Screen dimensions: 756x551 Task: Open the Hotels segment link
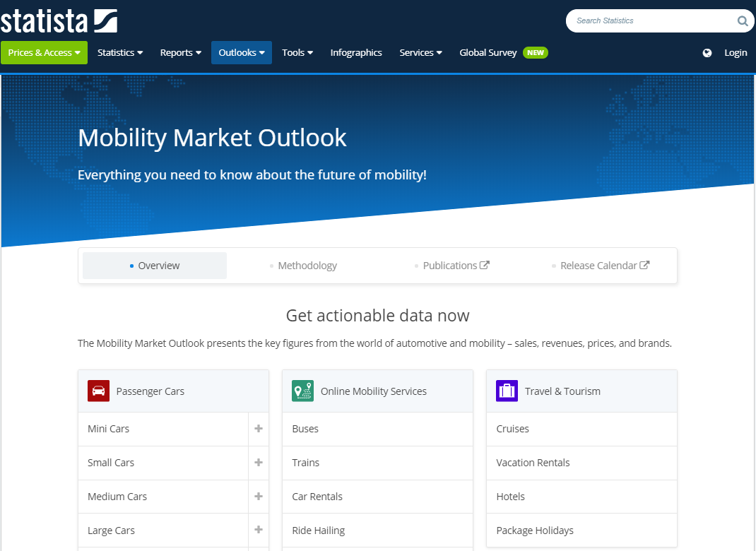point(581,496)
